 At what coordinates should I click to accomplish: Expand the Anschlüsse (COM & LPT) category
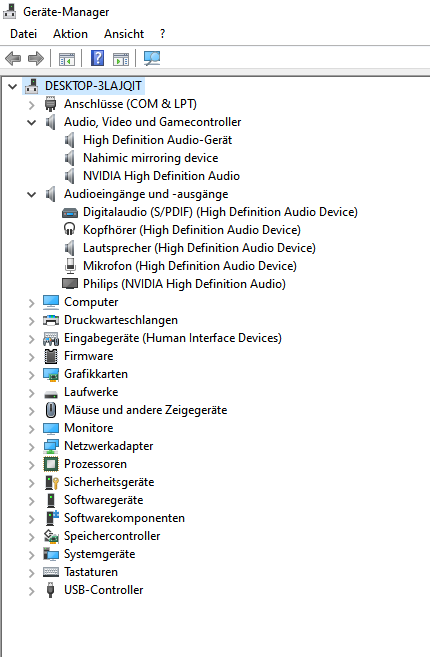[31, 104]
